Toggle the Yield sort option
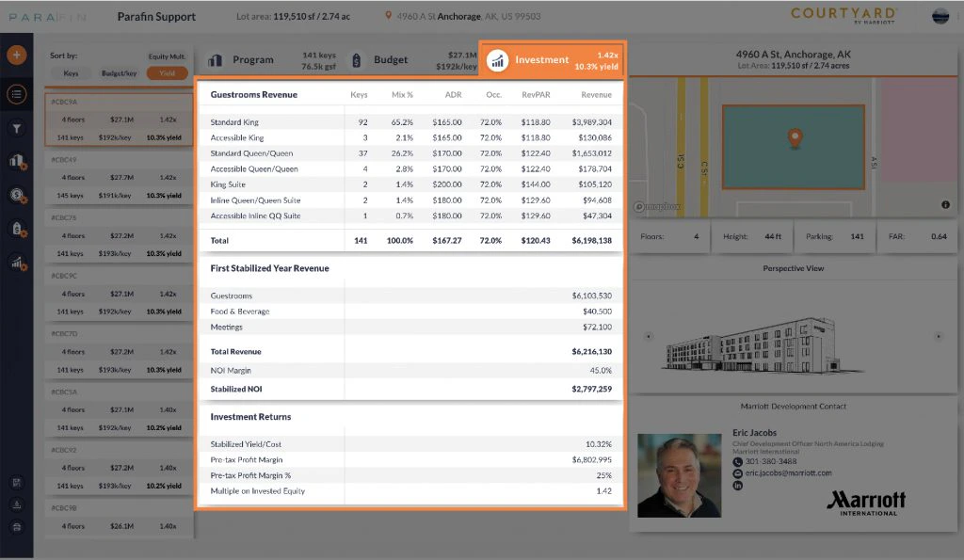 [x=168, y=72]
